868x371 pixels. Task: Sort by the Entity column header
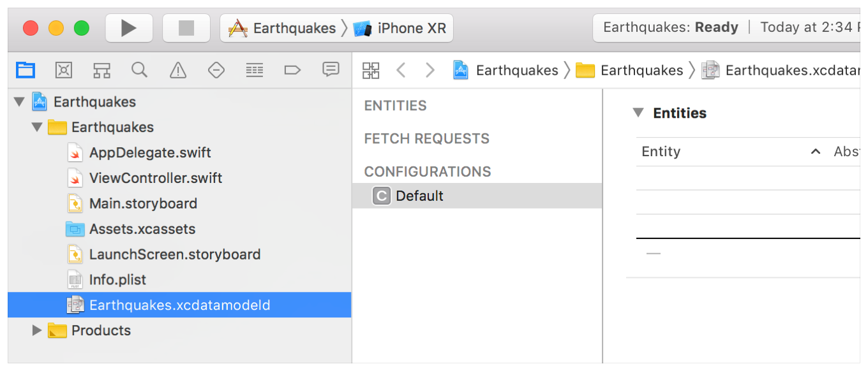pyautogui.click(x=661, y=152)
